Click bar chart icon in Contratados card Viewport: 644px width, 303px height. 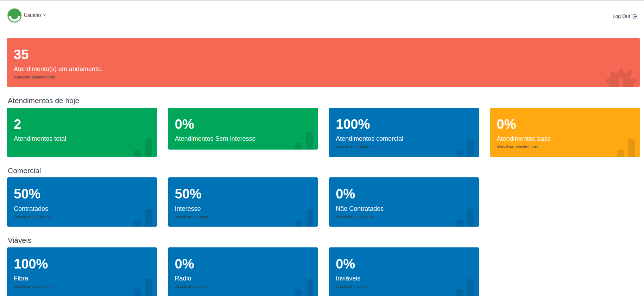(144, 218)
